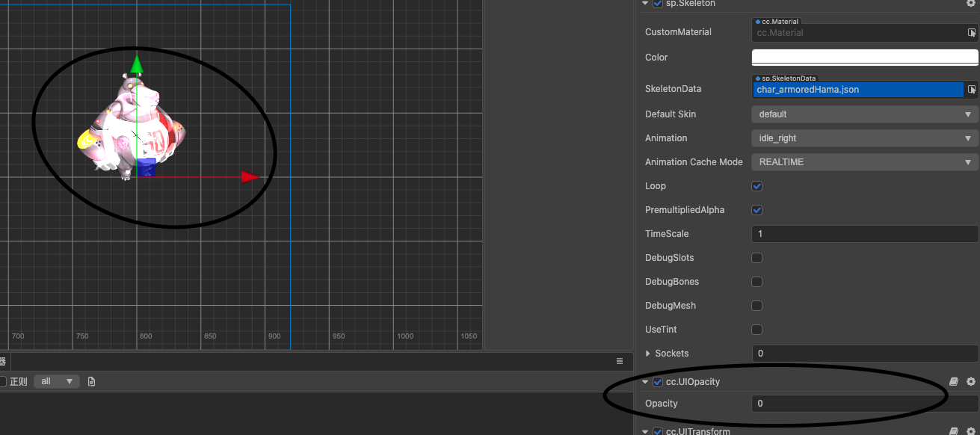Click CustomMaterial asset picker icon
This screenshot has height=435, width=980.
972,33
